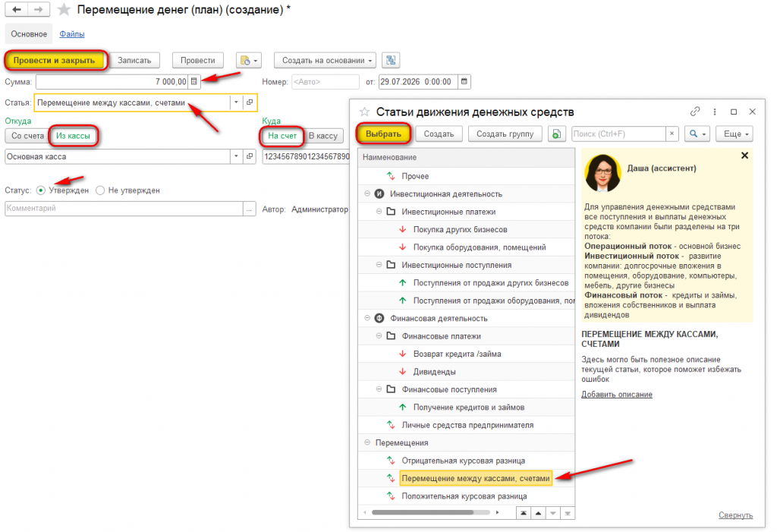Screen dimensions: 777x532
Task: Star the money transfer document as favorite
Action: pos(64,10)
